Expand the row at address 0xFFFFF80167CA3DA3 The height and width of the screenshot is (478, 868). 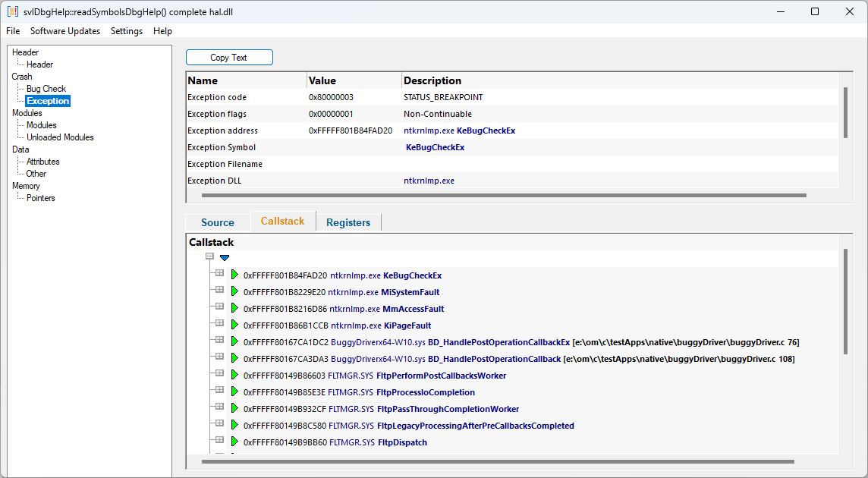point(219,356)
